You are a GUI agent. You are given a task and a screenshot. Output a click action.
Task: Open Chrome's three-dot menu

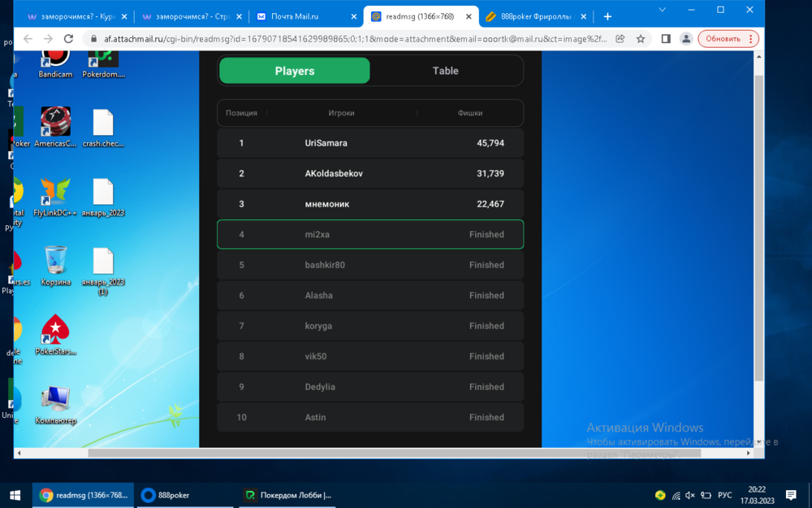coord(751,38)
